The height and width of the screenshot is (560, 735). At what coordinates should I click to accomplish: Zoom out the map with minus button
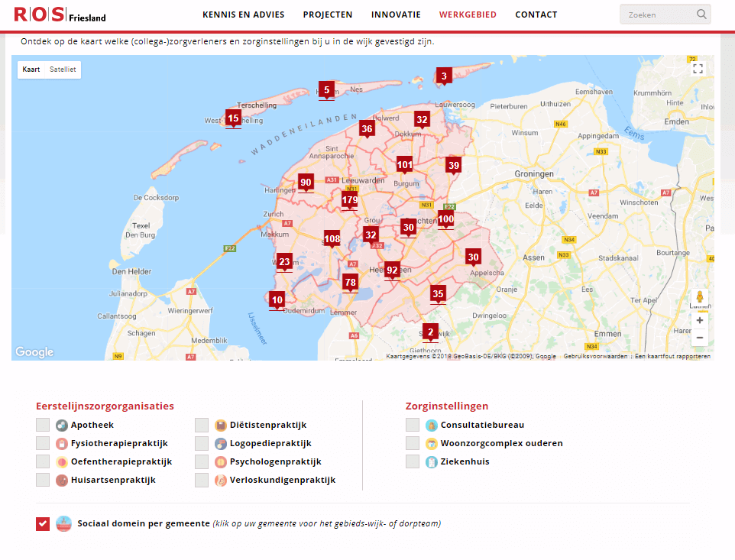pyautogui.click(x=699, y=338)
